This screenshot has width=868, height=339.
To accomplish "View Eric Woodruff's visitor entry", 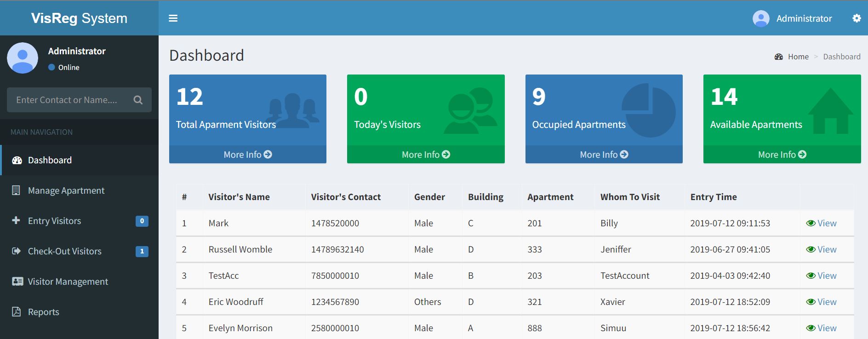I will click(822, 302).
